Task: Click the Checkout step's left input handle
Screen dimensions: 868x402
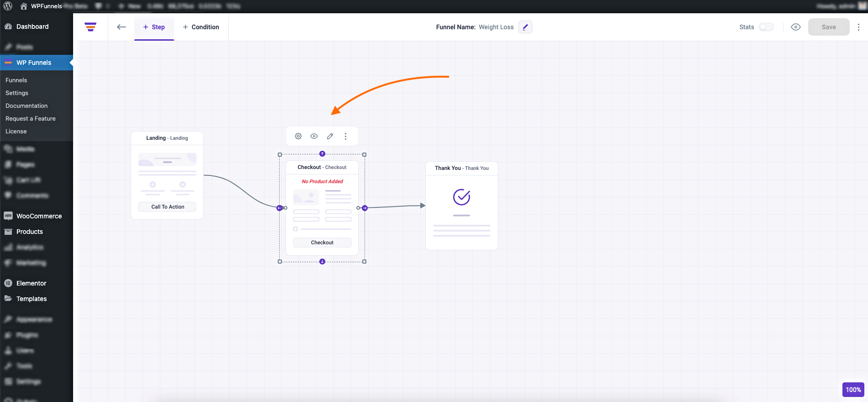Action: pyautogui.click(x=280, y=208)
